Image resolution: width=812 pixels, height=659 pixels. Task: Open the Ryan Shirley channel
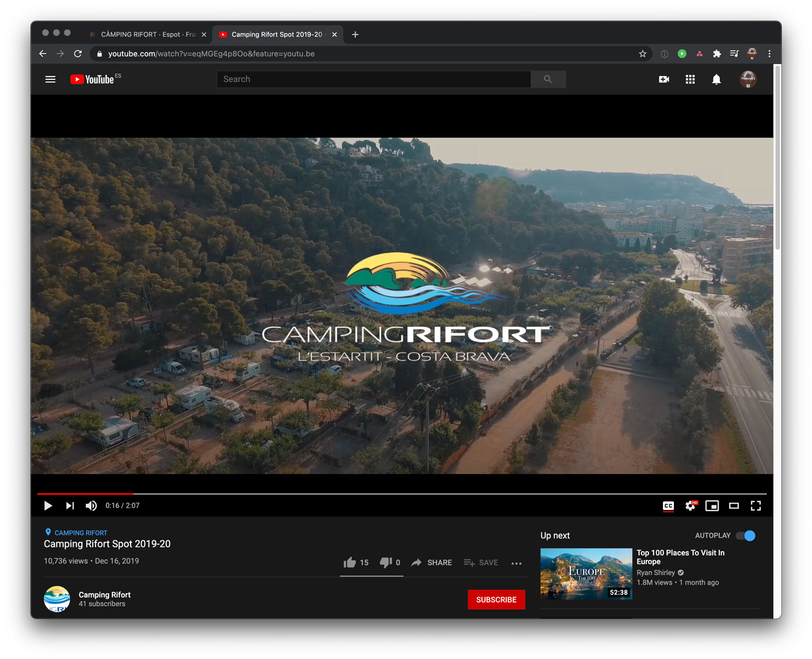coord(656,573)
